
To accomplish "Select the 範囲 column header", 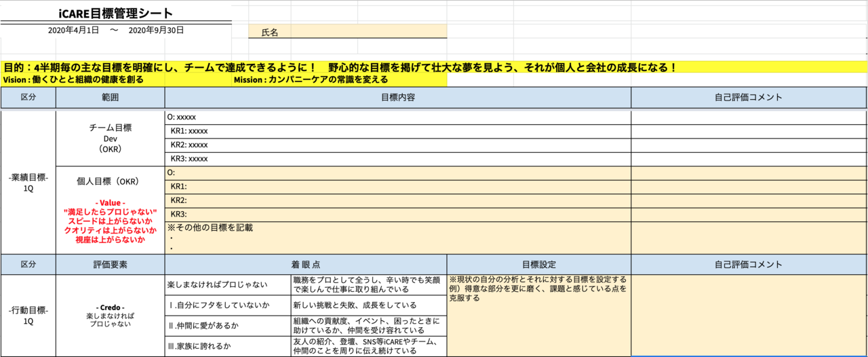I will click(x=110, y=98).
